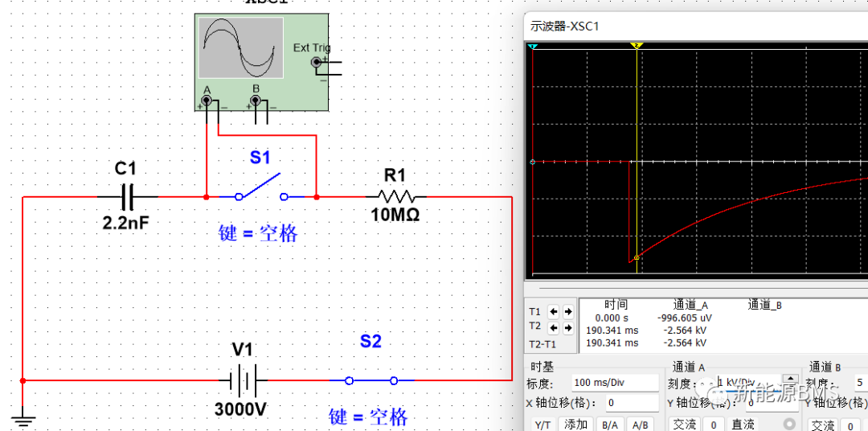Viewport: 868px width, 431px height.
Task: Click the timebase scale field 100 ms/Div
Action: (615, 383)
